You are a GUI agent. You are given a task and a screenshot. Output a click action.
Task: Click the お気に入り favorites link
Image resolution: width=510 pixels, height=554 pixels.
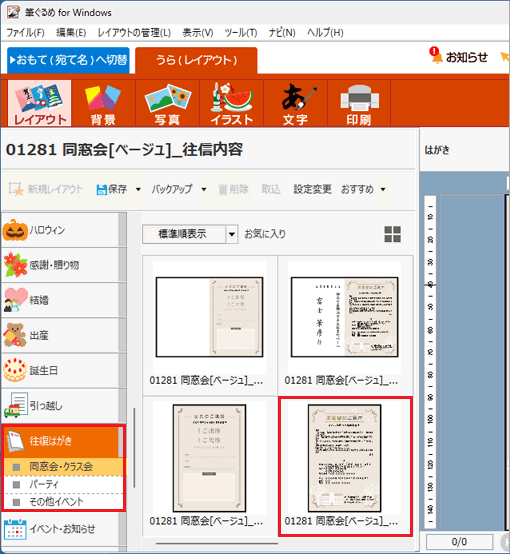pos(265,234)
